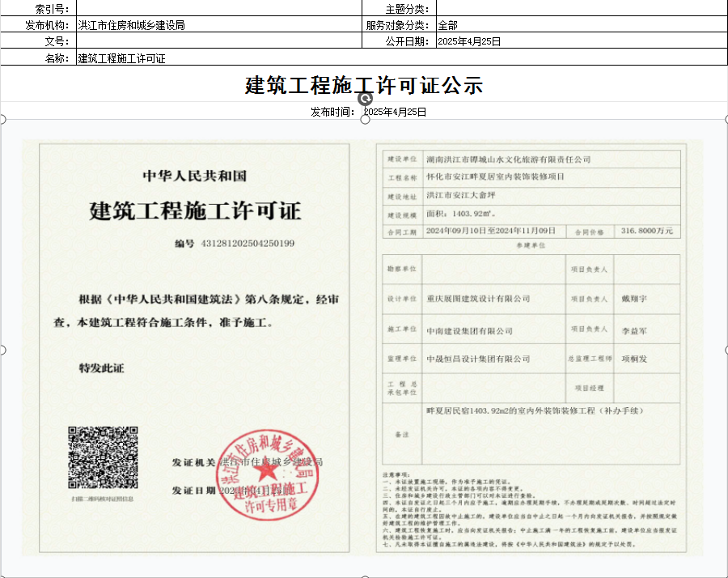Click the top-center resize handle of the image
Viewport: 728px width, 578px height.
365,120
